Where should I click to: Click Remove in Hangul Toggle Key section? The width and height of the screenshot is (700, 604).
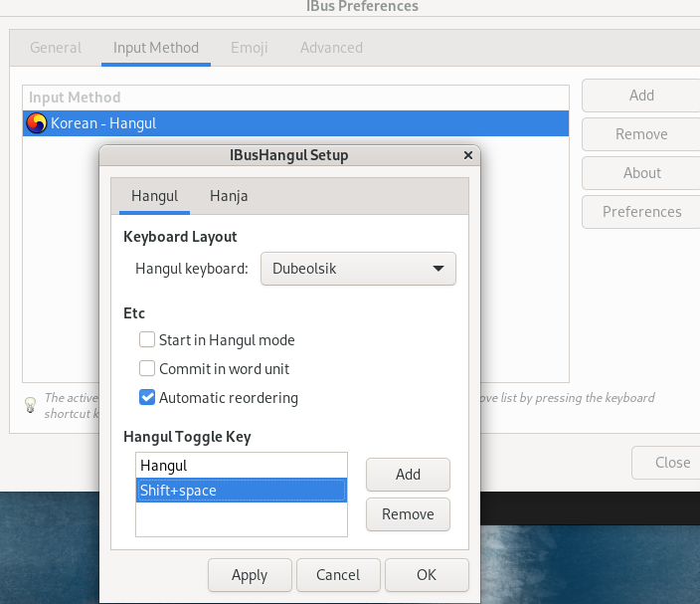[408, 514]
